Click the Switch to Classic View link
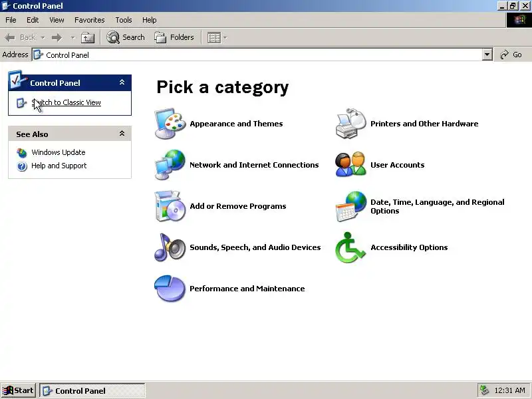 pyautogui.click(x=66, y=102)
